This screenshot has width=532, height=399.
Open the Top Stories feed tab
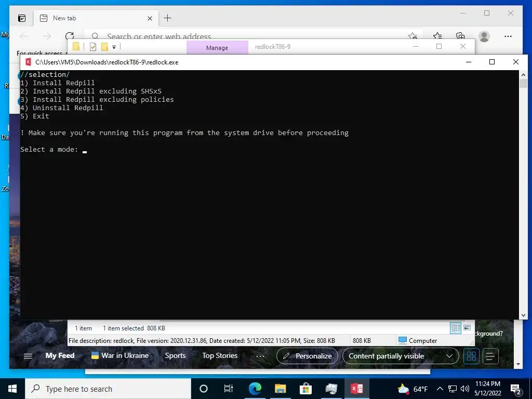[220, 355]
